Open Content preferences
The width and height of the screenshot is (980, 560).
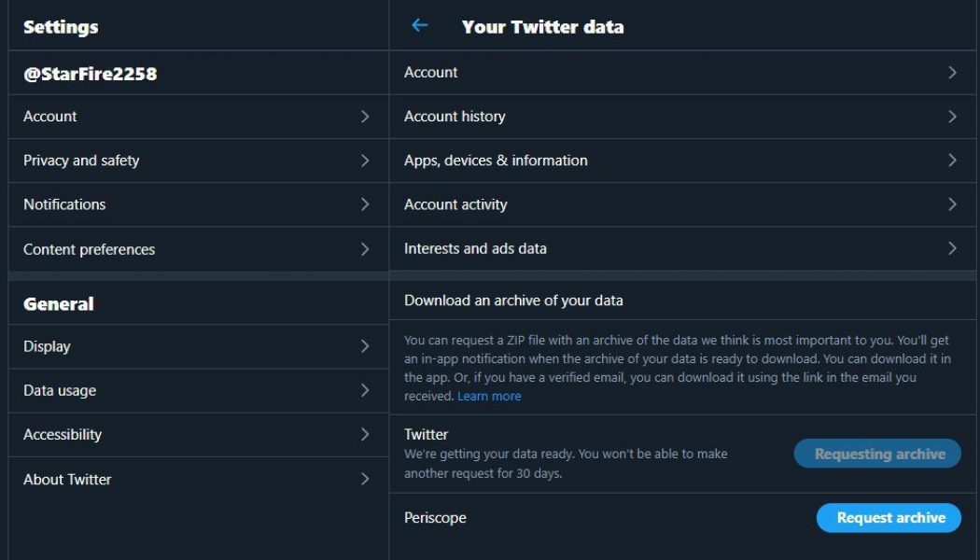click(x=88, y=248)
